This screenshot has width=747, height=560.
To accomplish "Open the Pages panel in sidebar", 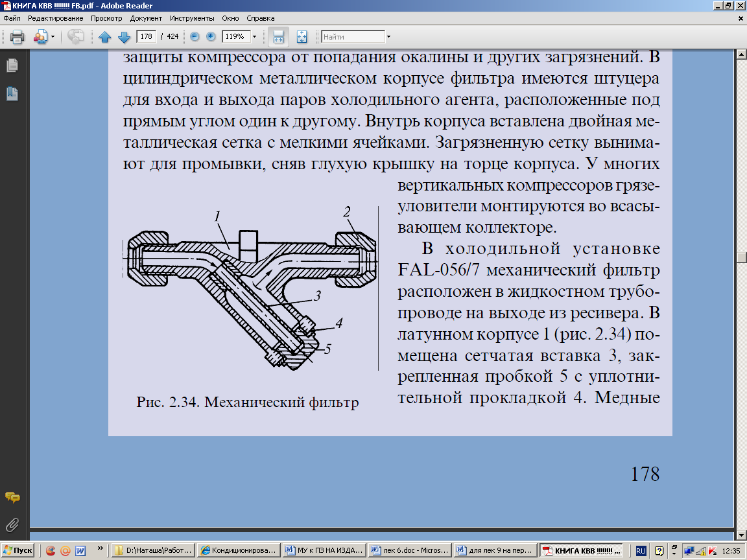I will click(x=12, y=65).
